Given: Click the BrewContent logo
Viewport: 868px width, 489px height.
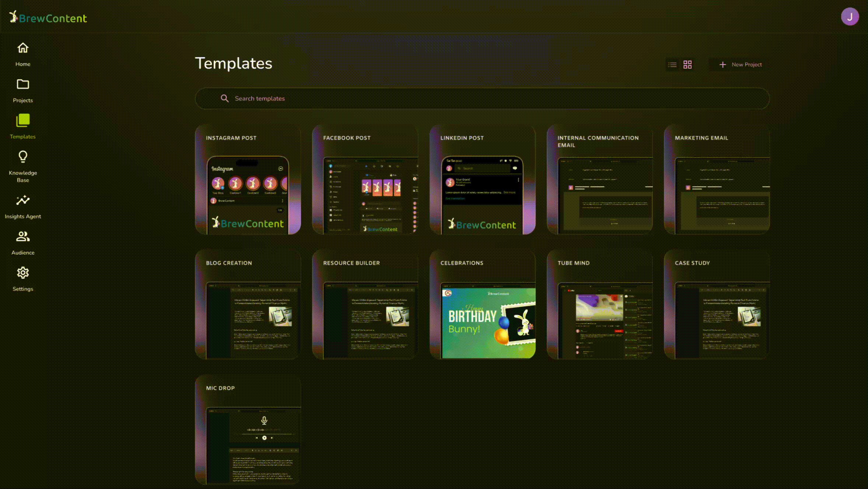Looking at the screenshot, I should click(48, 17).
